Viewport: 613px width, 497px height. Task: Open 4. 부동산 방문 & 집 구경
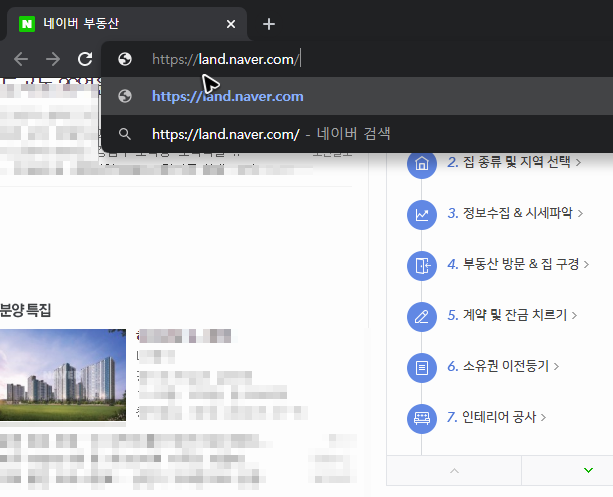[518, 264]
